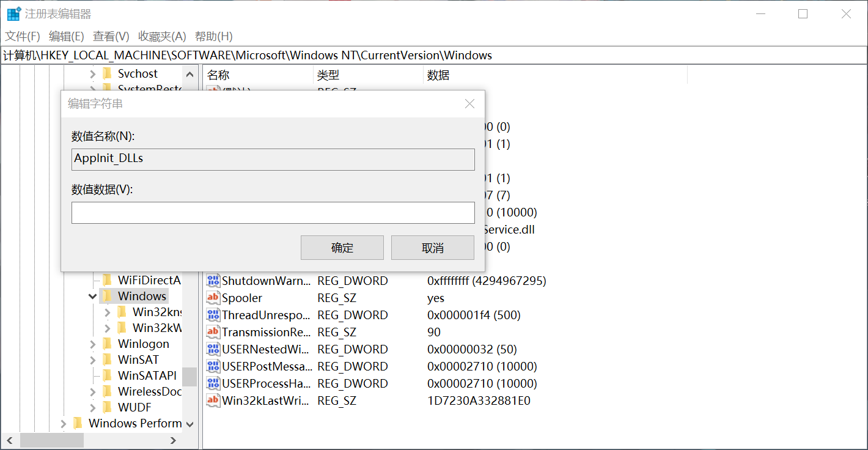The width and height of the screenshot is (868, 450).
Task: Click the 'yes' data cell
Action: point(436,298)
